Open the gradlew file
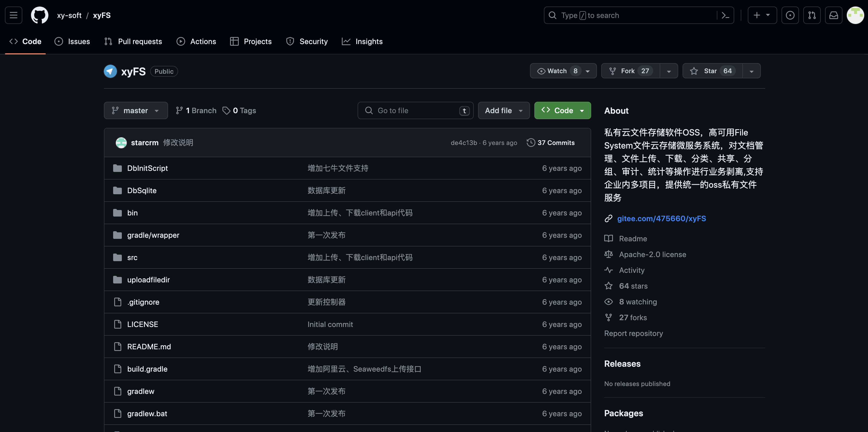868x432 pixels. (141, 391)
